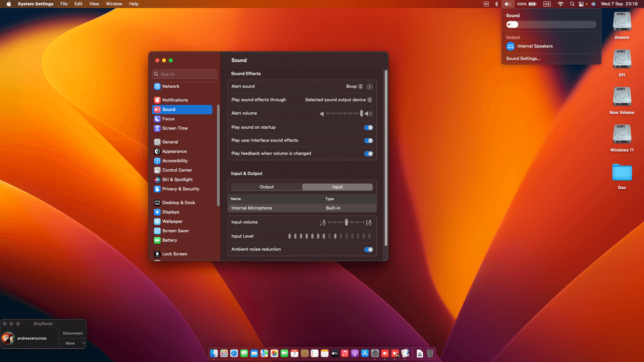Click the date and time in menu bar

(x=619, y=4)
